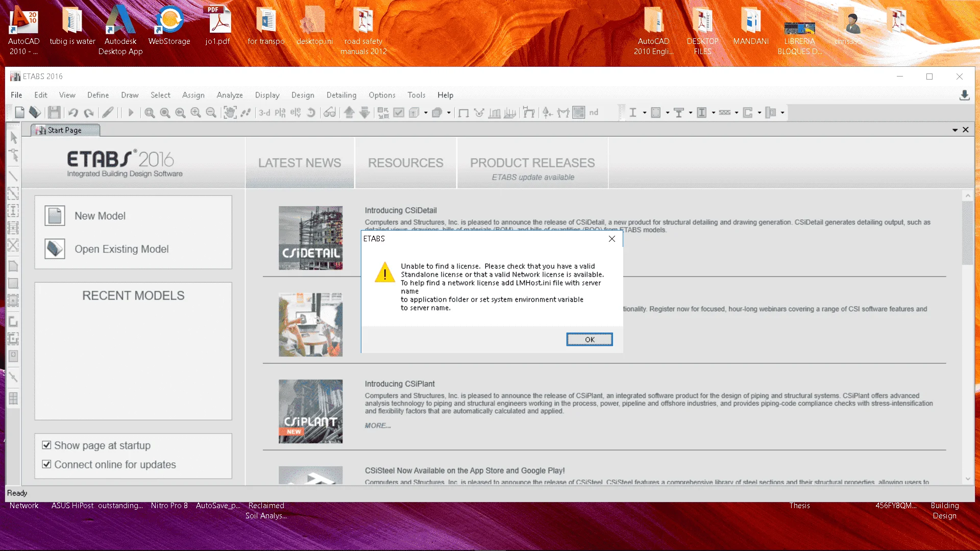
Task: Open the MANDANI desktop folder
Action: pyautogui.click(x=751, y=26)
